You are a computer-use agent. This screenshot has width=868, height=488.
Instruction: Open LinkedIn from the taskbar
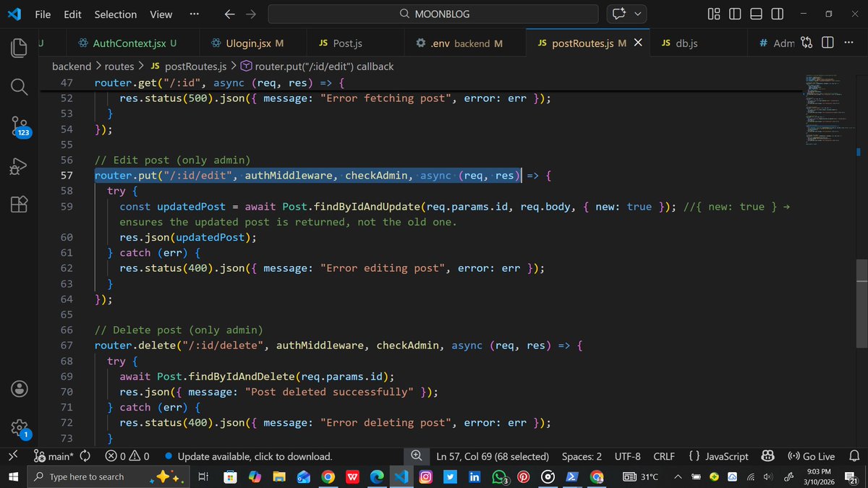coord(475,476)
